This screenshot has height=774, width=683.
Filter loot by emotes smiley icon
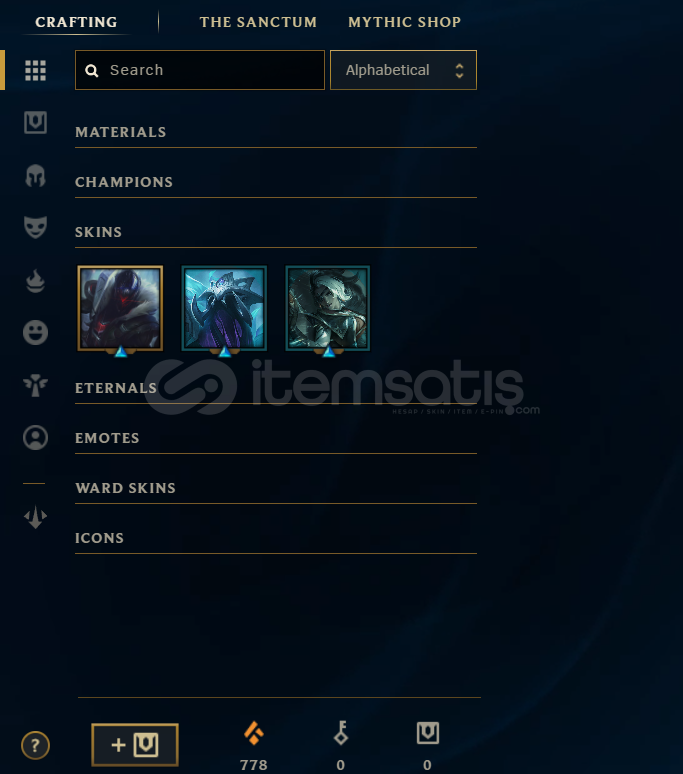click(x=36, y=332)
